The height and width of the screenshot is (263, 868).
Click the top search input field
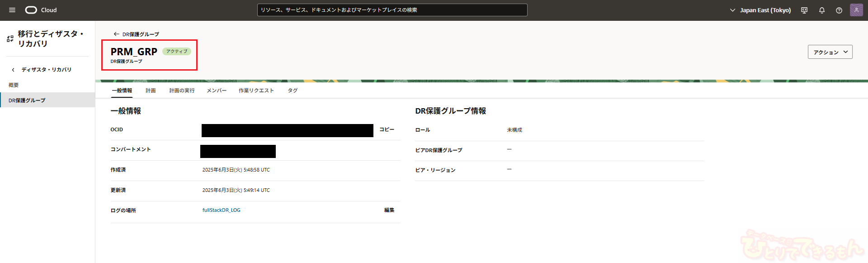click(392, 10)
